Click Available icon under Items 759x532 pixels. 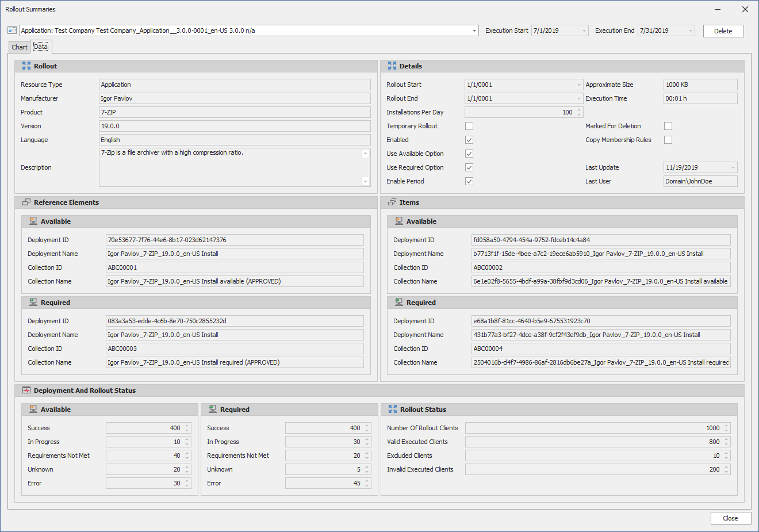(399, 221)
